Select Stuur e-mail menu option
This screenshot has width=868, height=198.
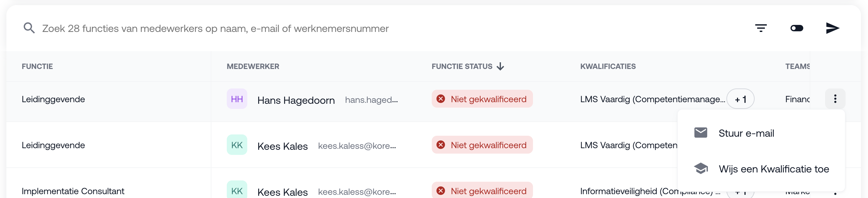tap(746, 133)
